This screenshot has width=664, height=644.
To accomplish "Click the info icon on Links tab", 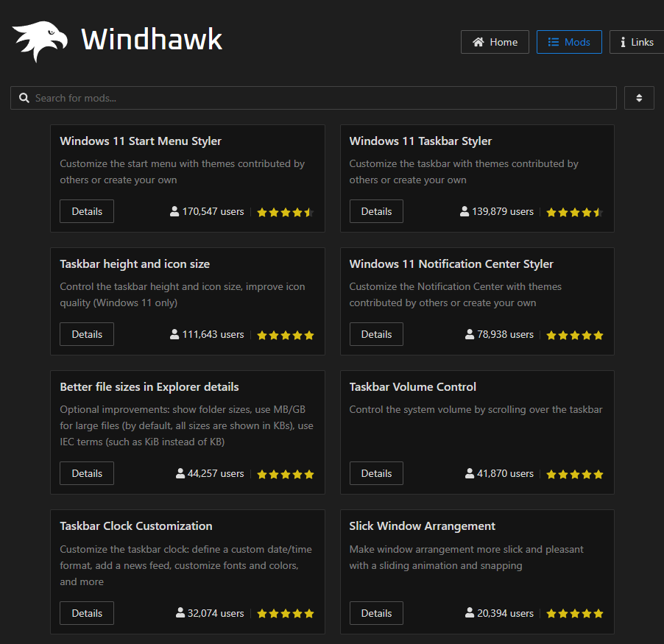I will (623, 42).
